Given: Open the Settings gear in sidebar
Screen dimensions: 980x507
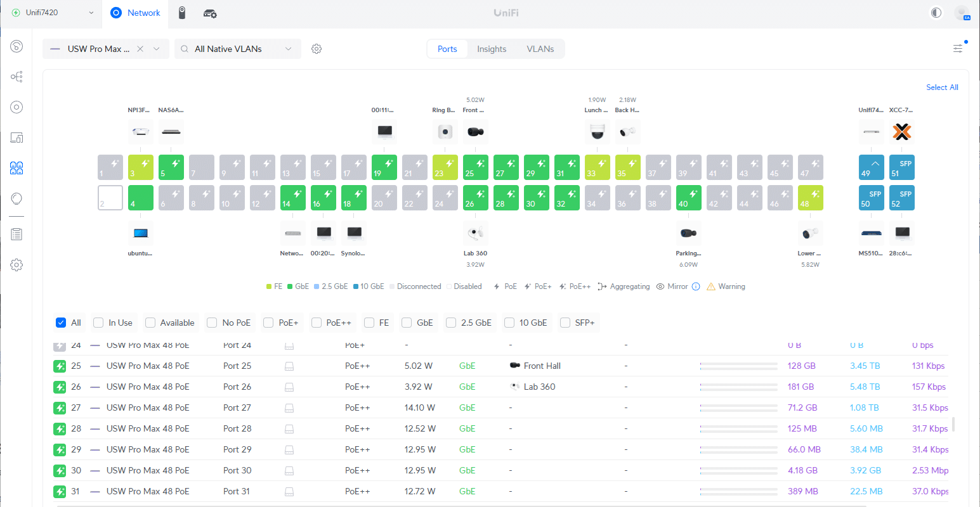Looking at the screenshot, I should click(17, 264).
